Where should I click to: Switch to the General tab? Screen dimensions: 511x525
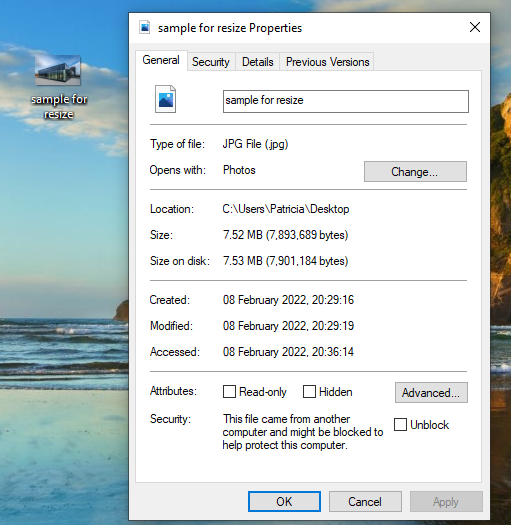click(x=161, y=60)
